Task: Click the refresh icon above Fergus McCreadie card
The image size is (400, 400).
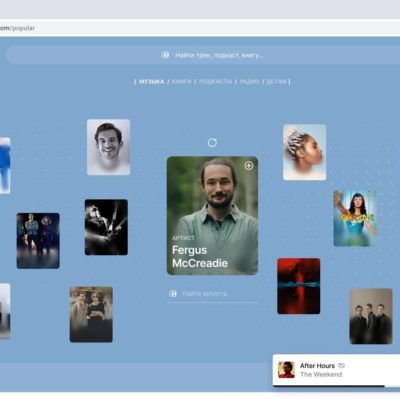Action: [212, 143]
